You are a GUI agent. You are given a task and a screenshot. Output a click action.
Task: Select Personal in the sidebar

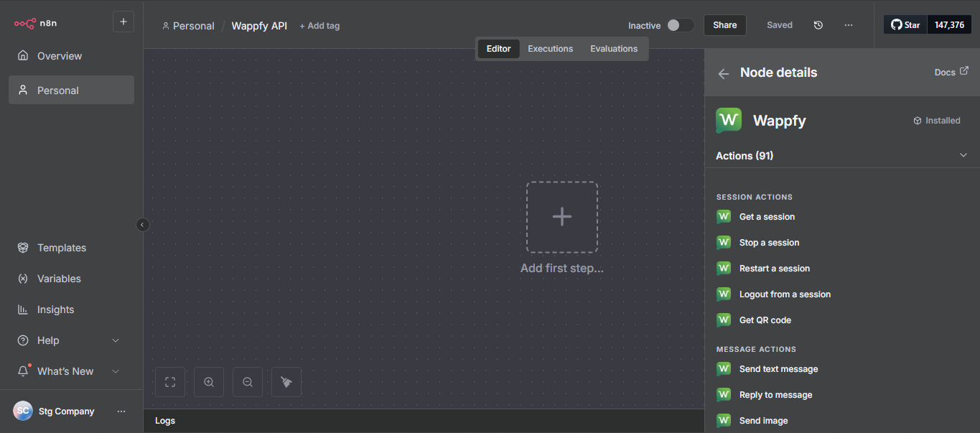click(x=71, y=90)
